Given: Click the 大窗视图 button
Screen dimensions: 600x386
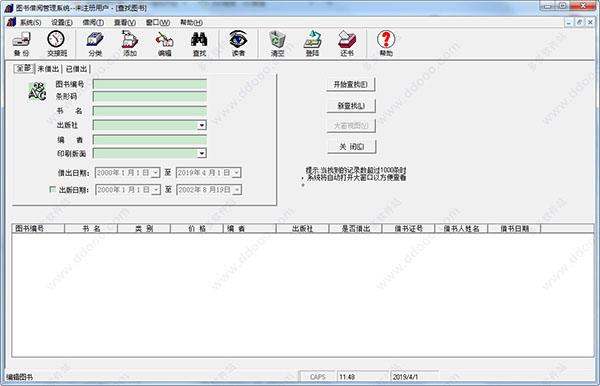Looking at the screenshot, I should tap(351, 125).
